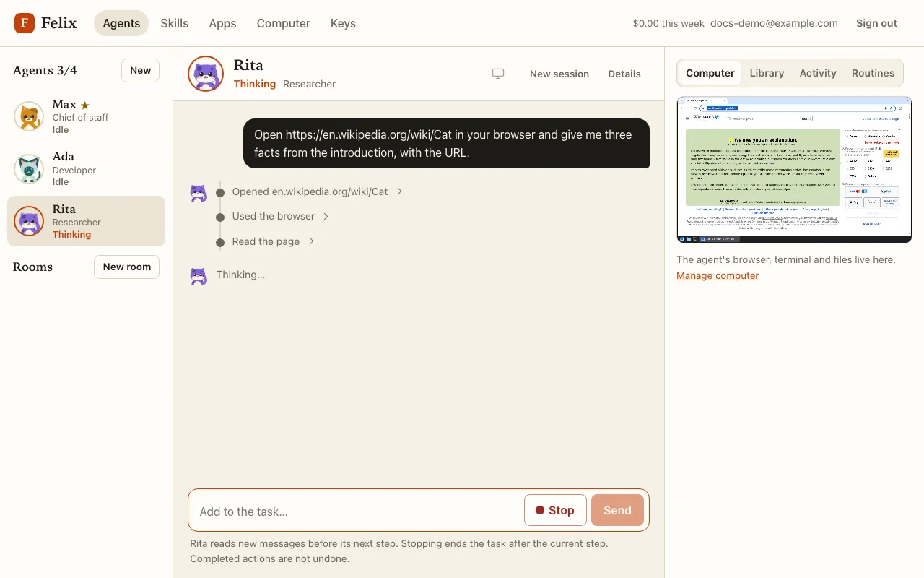Open the Apps tab
This screenshot has height=578, width=924.
222,23
